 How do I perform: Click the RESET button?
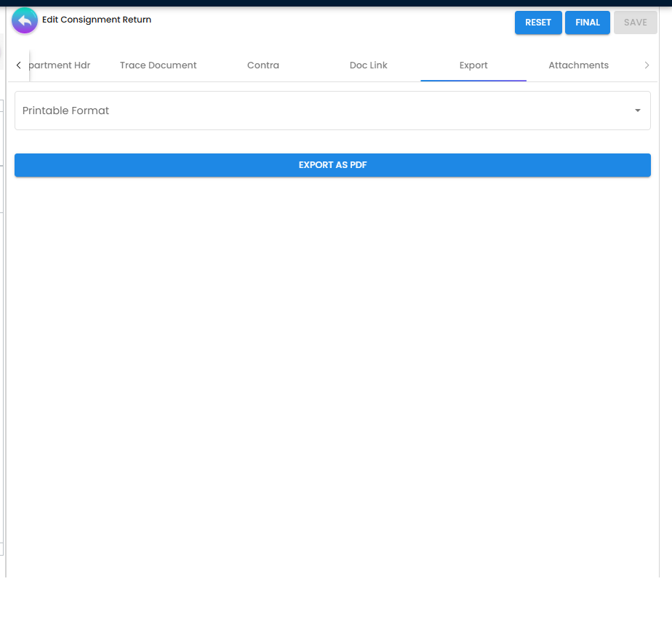pos(538,23)
